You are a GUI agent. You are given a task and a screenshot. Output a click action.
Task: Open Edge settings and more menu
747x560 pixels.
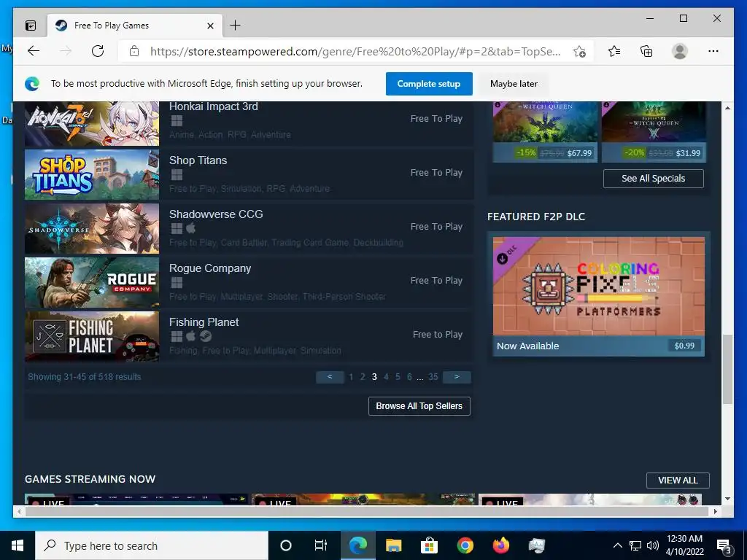coord(713,51)
